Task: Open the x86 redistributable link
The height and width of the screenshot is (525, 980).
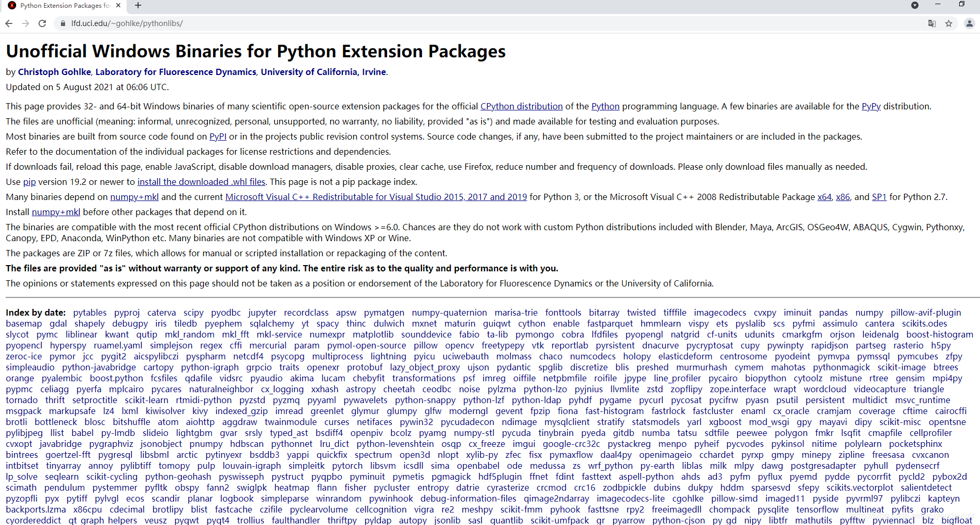Action: [843, 197]
